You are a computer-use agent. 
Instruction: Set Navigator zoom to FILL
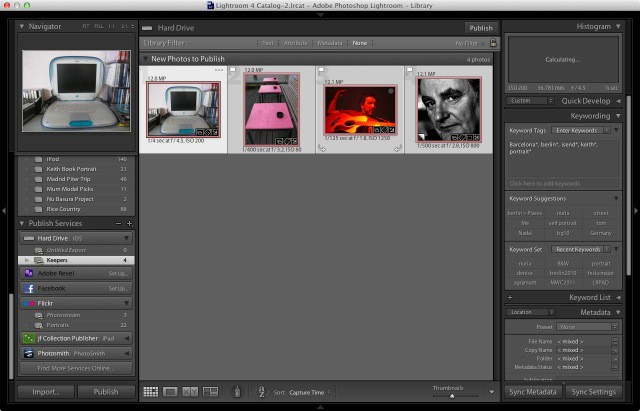(x=99, y=26)
